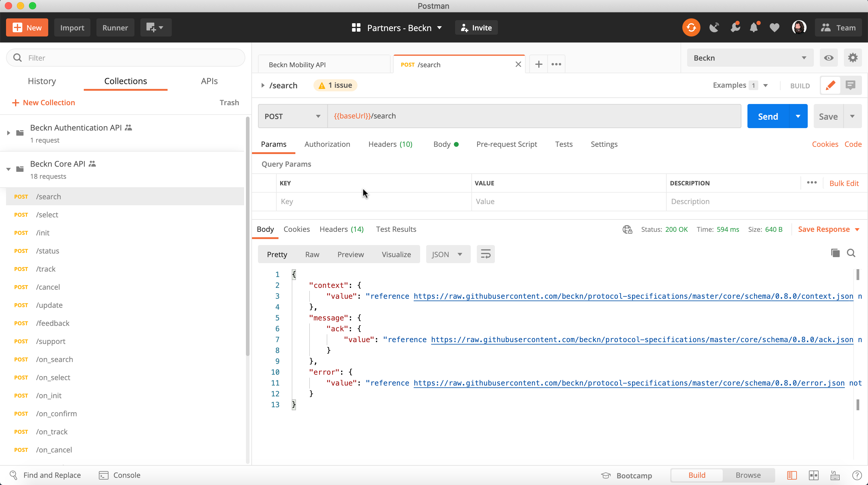The width and height of the screenshot is (868, 485).
Task: Switch to the APIs tab
Action: tap(209, 81)
